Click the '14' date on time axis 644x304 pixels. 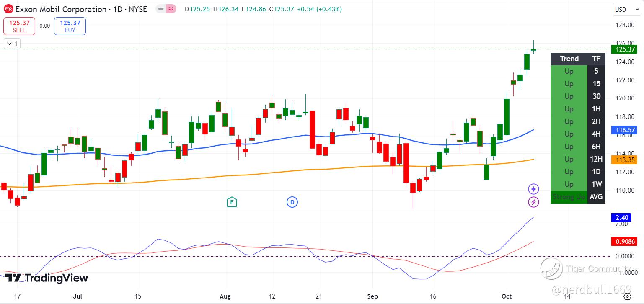tap(567, 296)
